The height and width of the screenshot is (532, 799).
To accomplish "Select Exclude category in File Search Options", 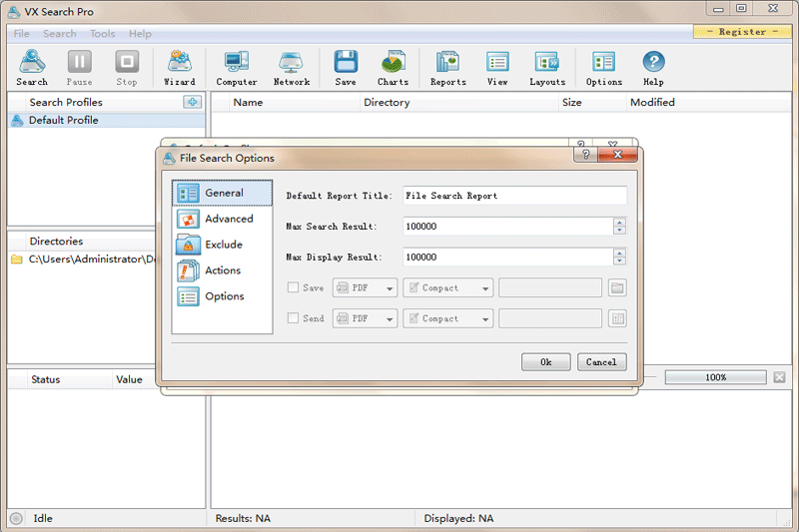I will pyautogui.click(x=222, y=245).
